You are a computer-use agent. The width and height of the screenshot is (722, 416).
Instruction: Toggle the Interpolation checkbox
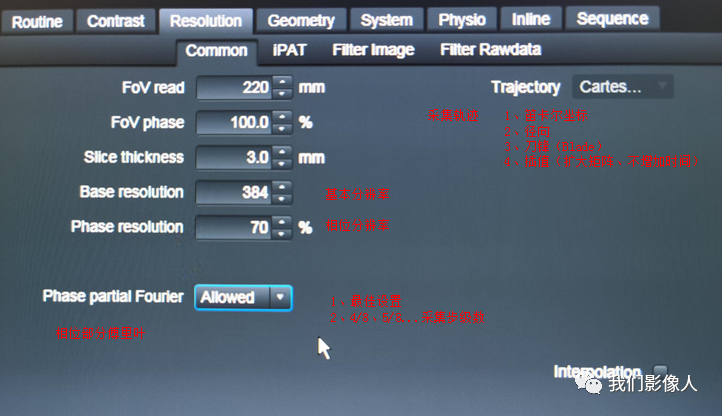point(660,371)
